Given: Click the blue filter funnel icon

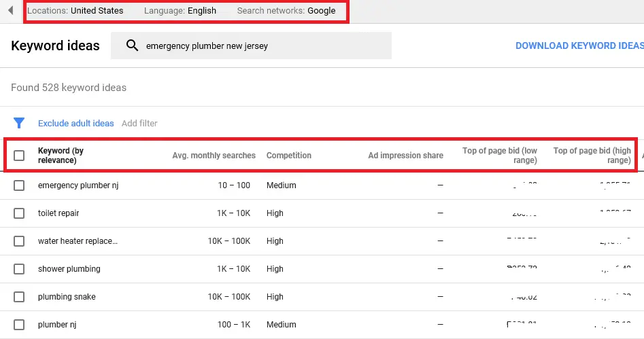Looking at the screenshot, I should [19, 123].
